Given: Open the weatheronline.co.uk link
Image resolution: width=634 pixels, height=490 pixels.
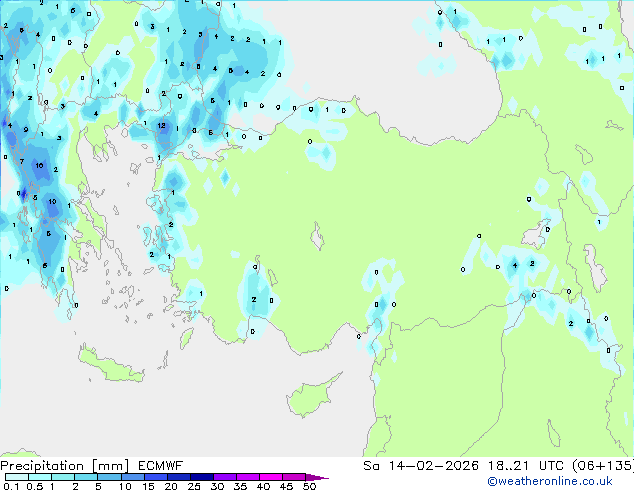Looking at the screenshot, I should [550, 481].
